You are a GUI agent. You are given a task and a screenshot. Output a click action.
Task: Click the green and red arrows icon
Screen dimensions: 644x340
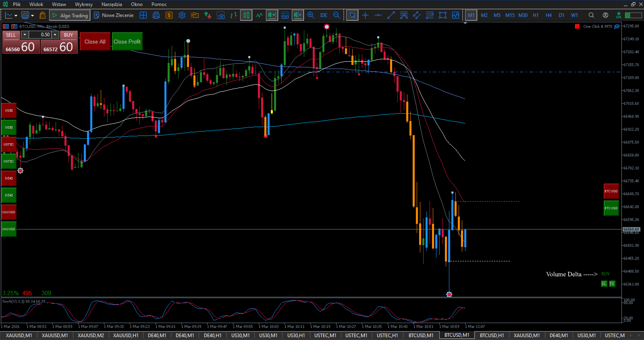click(x=208, y=15)
